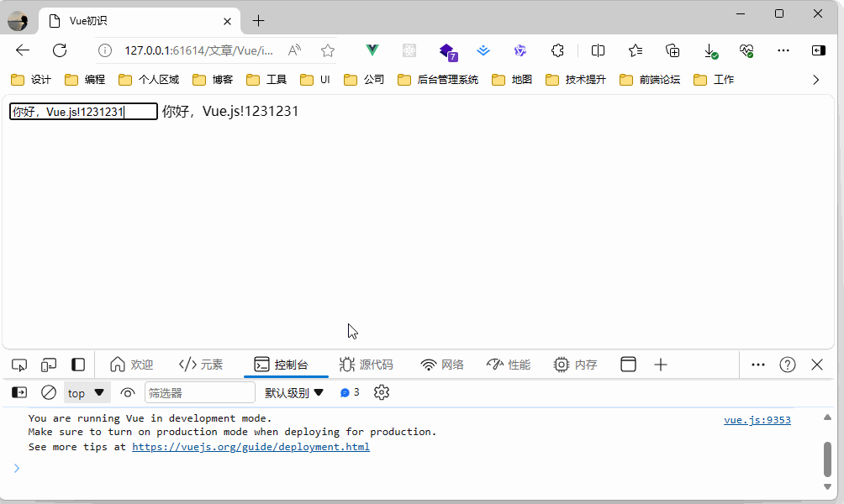The height and width of the screenshot is (504, 844).
Task: Add a new tool with the plus icon
Action: (x=661, y=365)
